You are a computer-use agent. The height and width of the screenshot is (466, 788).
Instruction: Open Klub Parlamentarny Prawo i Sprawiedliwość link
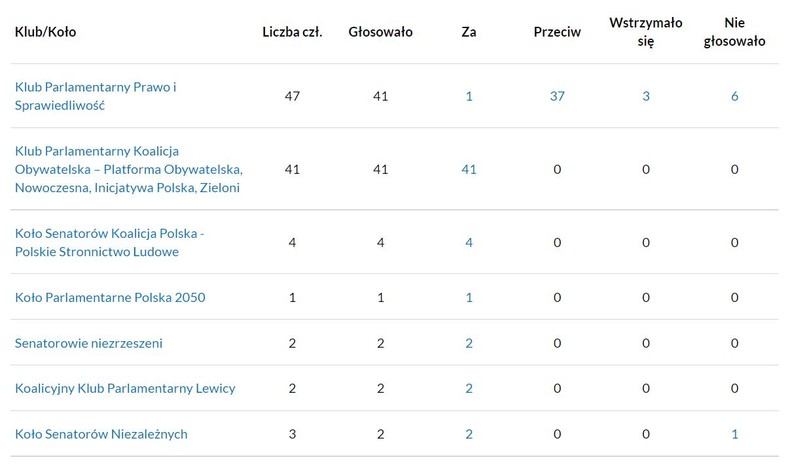(x=95, y=96)
